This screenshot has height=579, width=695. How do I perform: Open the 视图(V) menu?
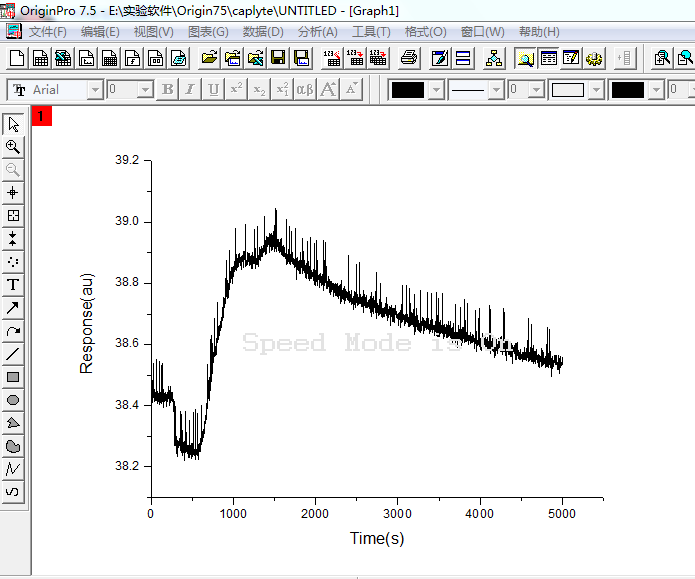153,32
